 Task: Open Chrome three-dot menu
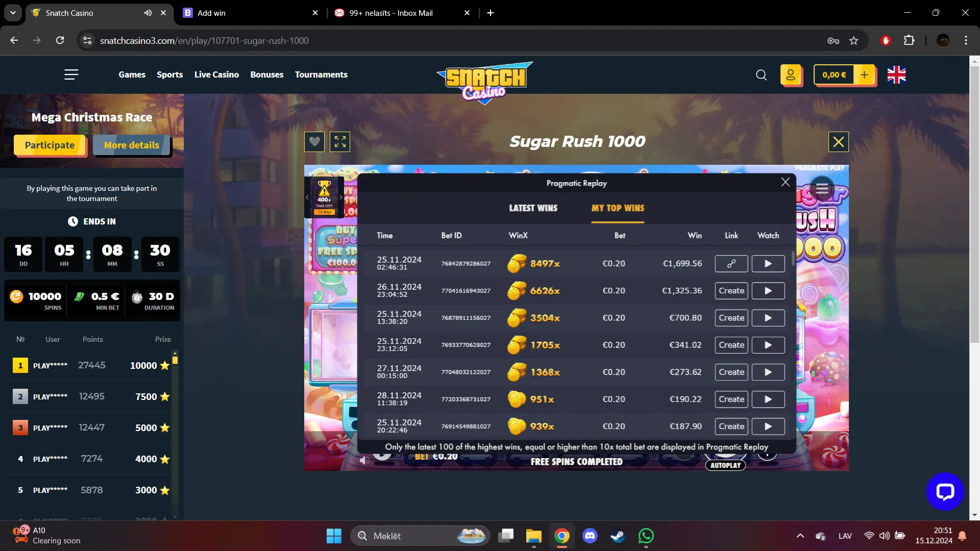tap(966, 40)
